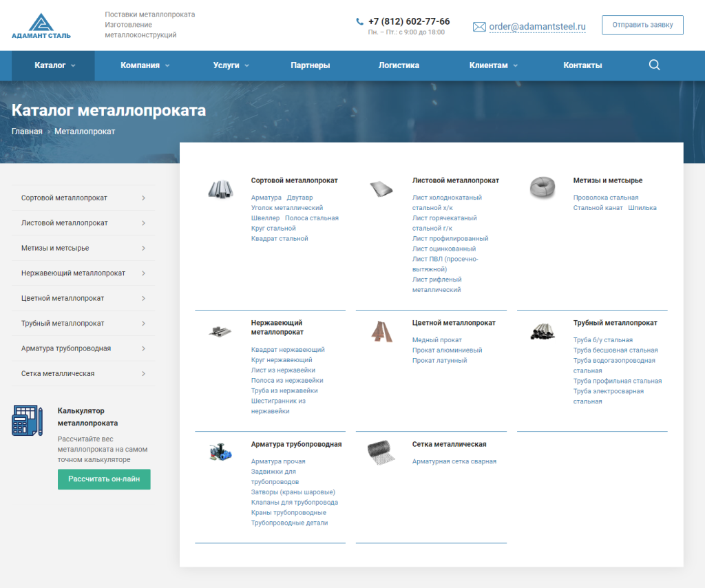The width and height of the screenshot is (705, 588).
Task: Open Уголок металлический link
Action: tap(287, 208)
